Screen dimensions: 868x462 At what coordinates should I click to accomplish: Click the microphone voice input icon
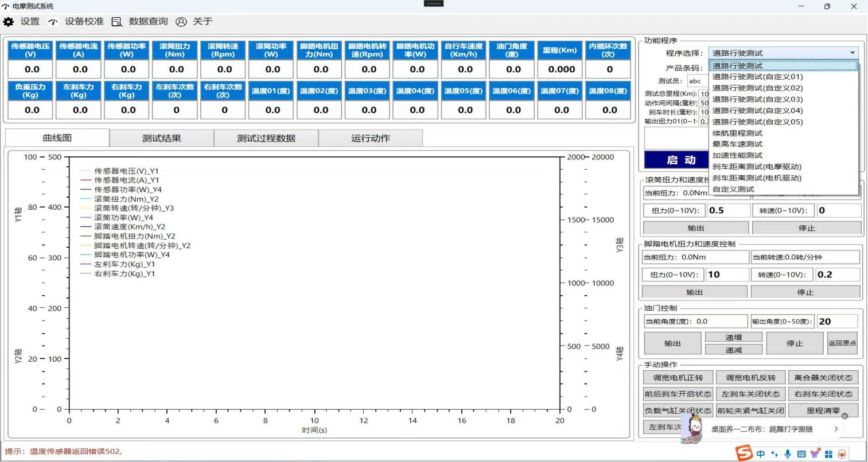coord(788,453)
